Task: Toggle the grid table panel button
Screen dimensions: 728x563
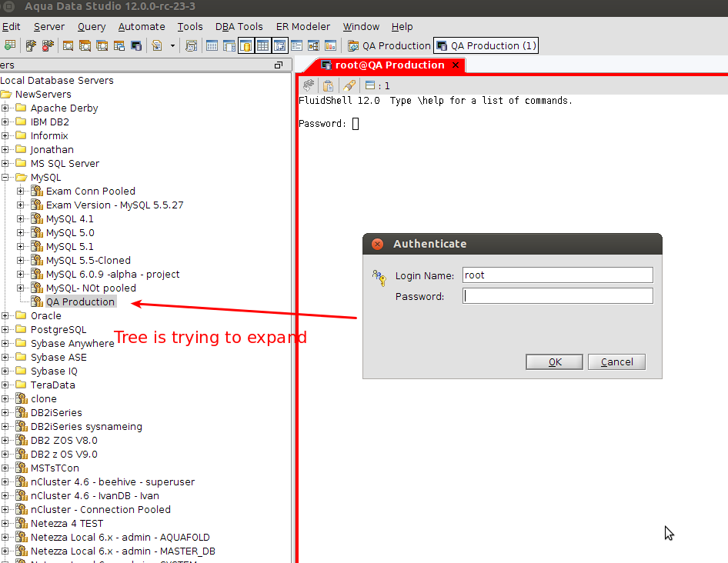Action: click(262, 45)
